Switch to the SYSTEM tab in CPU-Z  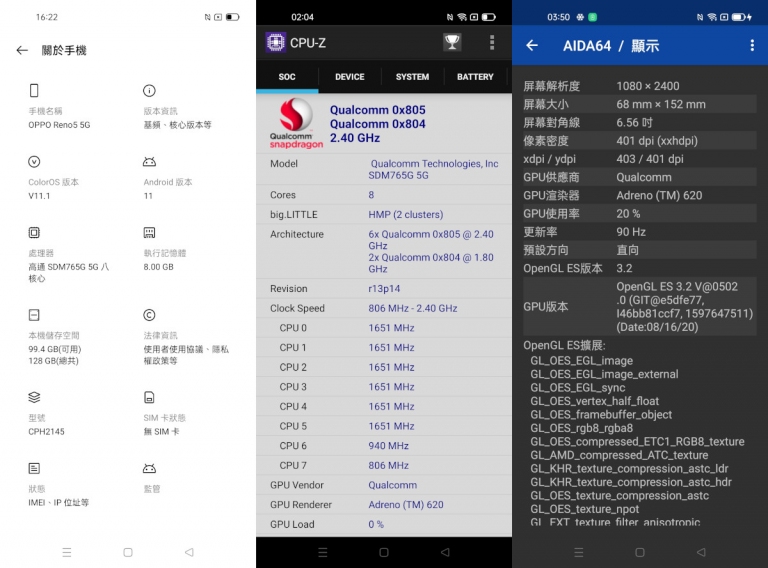click(x=412, y=77)
